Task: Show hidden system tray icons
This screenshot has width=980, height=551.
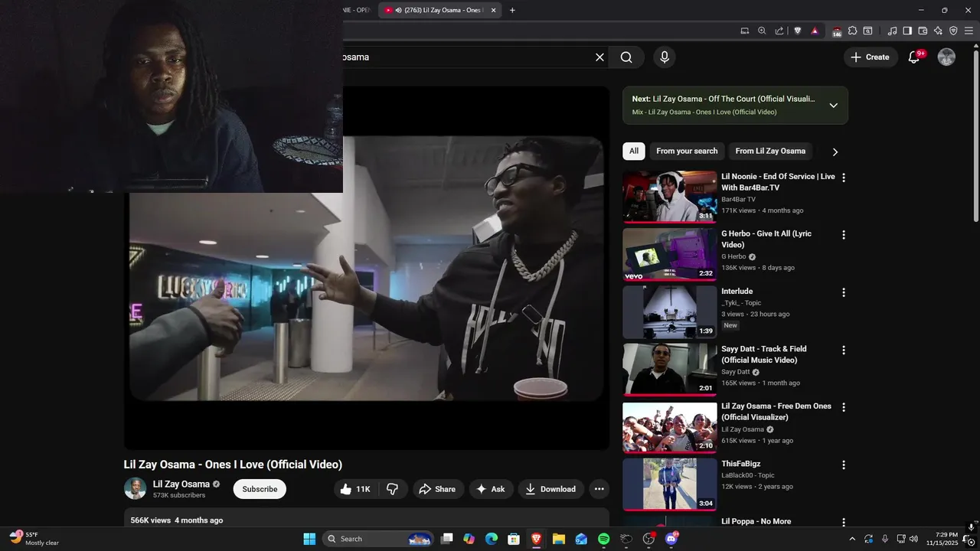Action: pyautogui.click(x=852, y=539)
